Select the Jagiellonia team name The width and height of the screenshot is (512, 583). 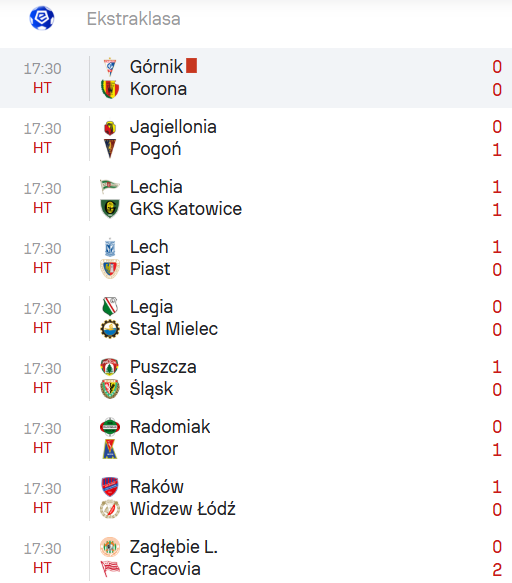[173, 127]
